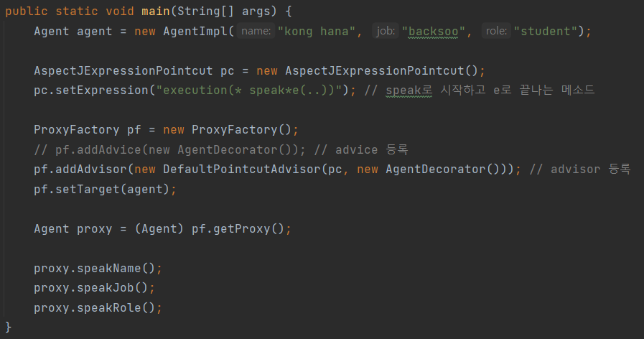Click the Korean comment after setExpression
The height and width of the screenshot is (339, 644).
480,90
